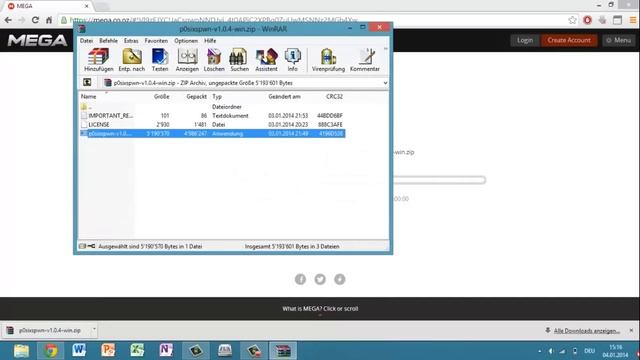640x360 pixels.
Task: Click the WinRAR taskbar icon
Action: pyautogui.click(x=283, y=351)
